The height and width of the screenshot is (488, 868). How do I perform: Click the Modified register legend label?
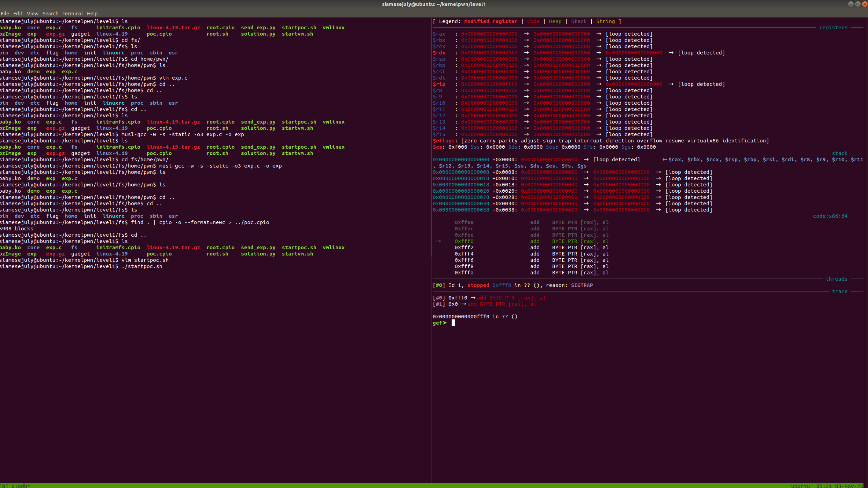click(490, 21)
